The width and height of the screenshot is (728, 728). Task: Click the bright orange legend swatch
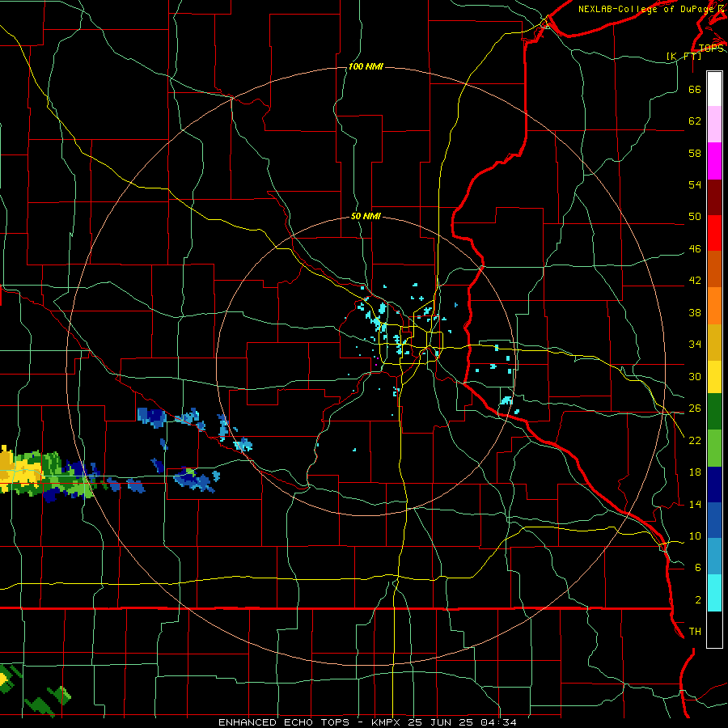pos(714,306)
